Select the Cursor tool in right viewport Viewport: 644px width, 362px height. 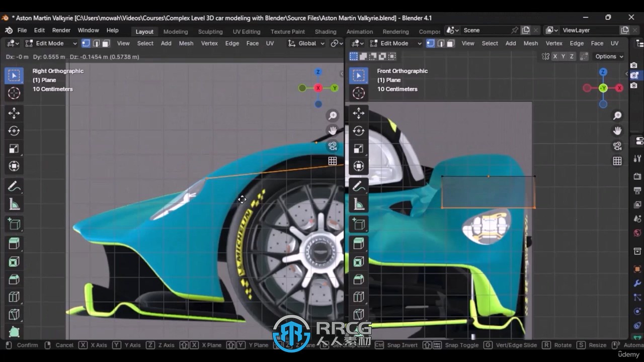[359, 93]
